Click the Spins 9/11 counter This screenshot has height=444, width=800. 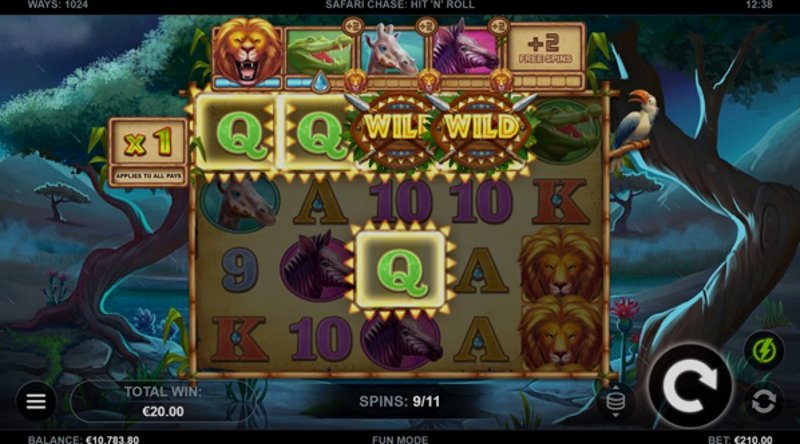pyautogui.click(x=399, y=402)
